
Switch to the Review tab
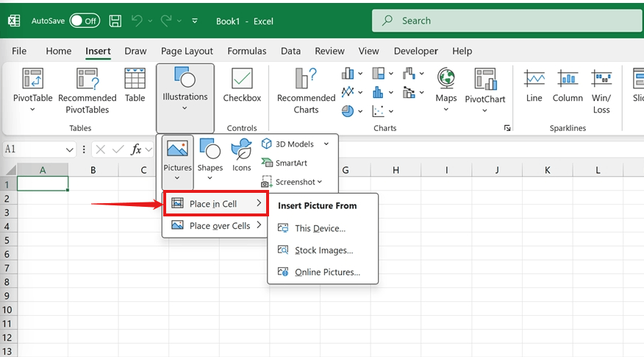(329, 51)
